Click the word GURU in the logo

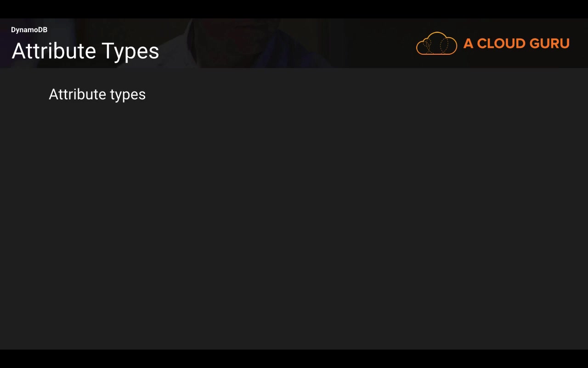point(549,44)
